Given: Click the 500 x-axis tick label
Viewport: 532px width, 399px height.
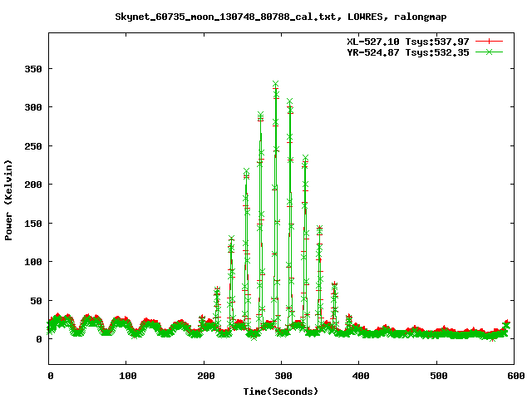Looking at the screenshot, I should [x=438, y=376].
